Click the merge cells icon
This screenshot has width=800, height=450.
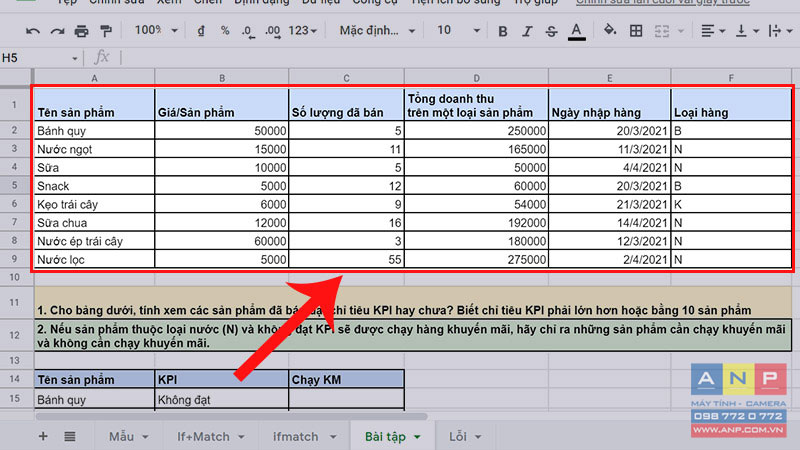[662, 31]
